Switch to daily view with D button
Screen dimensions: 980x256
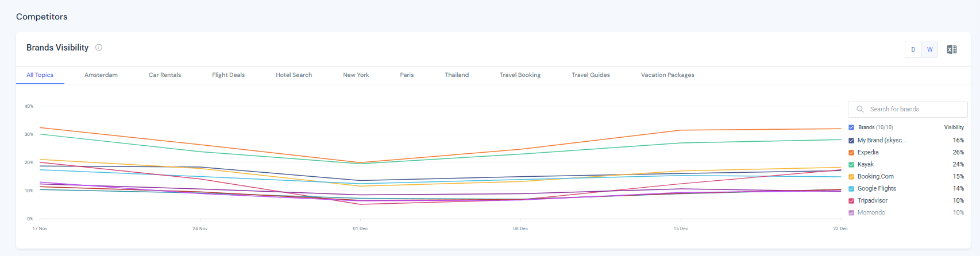[x=913, y=49]
